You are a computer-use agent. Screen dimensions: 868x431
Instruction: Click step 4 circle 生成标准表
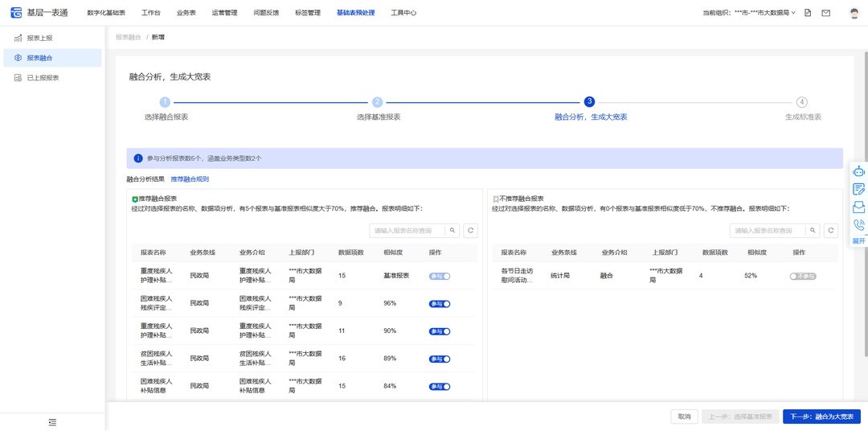point(801,102)
